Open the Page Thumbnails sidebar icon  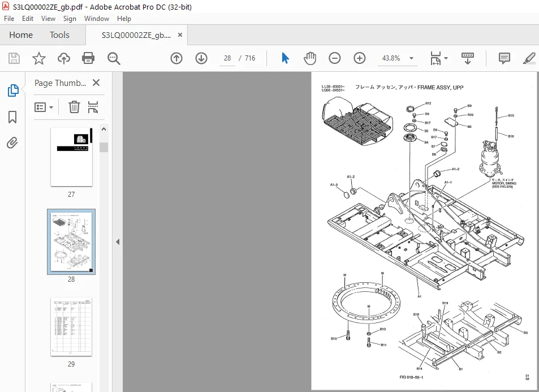(12, 91)
